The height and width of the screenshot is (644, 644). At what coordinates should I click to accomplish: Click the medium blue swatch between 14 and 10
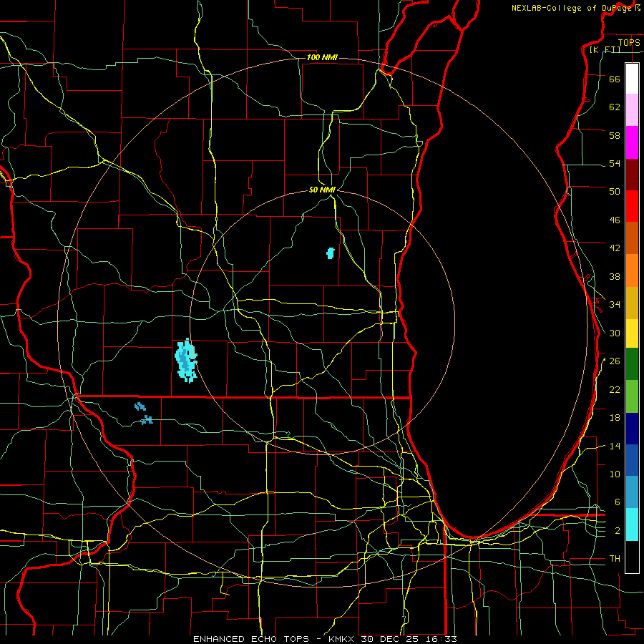click(x=632, y=460)
